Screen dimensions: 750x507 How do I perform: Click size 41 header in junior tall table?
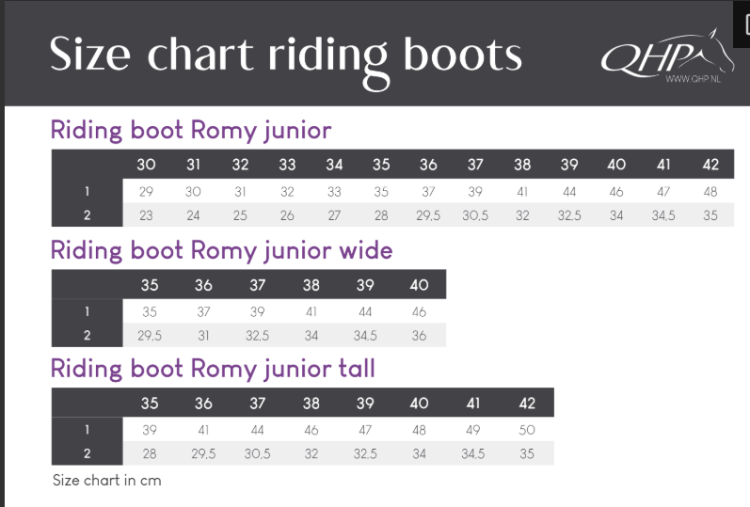(473, 403)
